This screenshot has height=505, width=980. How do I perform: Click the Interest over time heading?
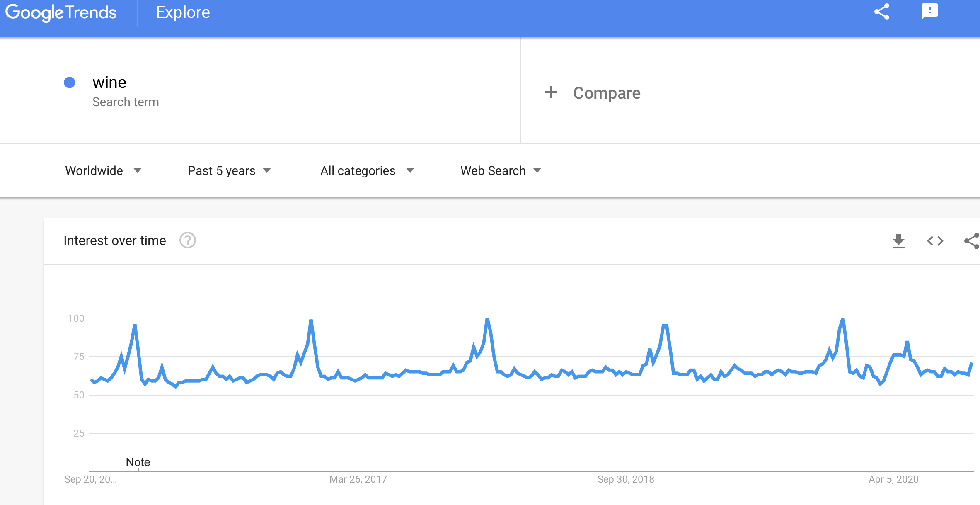pos(115,240)
